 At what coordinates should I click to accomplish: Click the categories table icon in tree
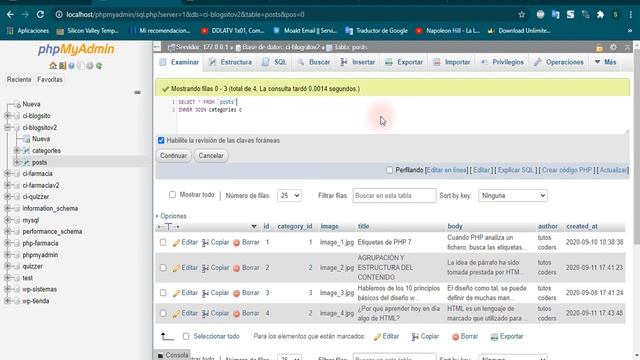click(27, 151)
